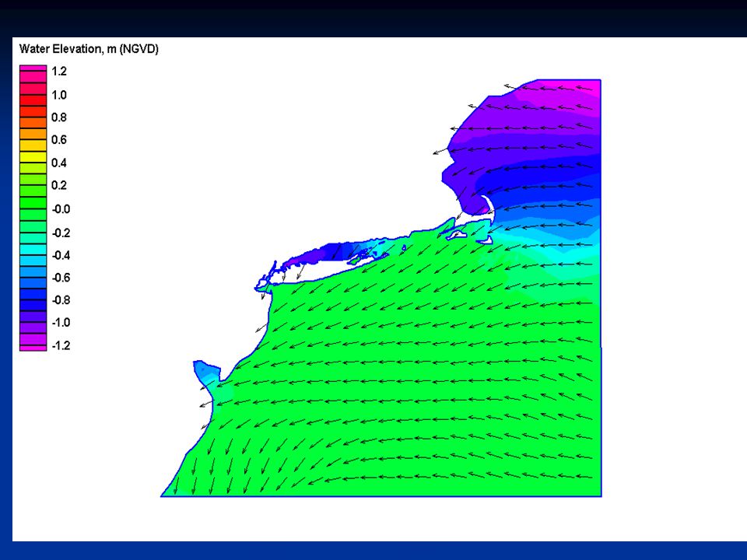Pick the cyan swatch beside -0.4
The image size is (747, 560).
click(33, 249)
